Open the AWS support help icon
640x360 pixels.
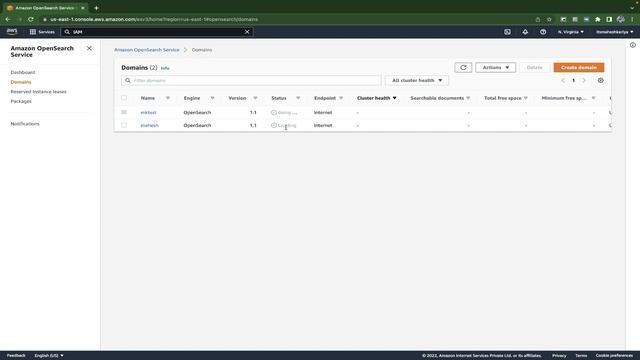coord(543,32)
